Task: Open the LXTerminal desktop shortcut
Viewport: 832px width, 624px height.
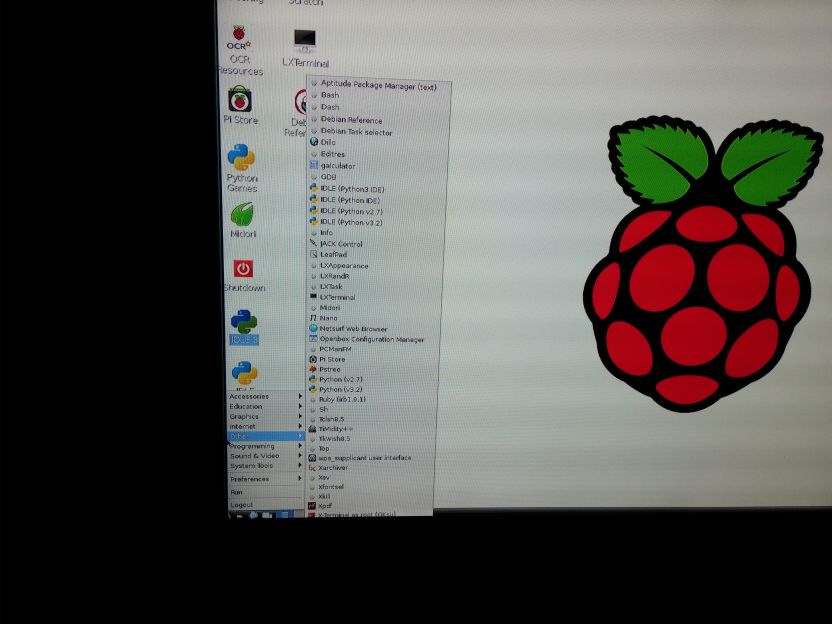Action: [x=305, y=49]
